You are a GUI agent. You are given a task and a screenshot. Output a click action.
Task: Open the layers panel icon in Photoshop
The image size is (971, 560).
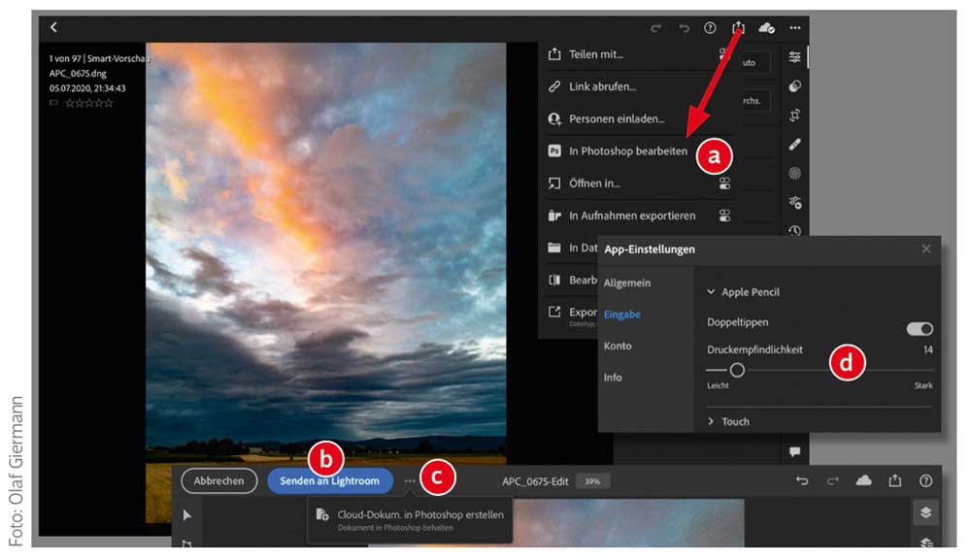[x=925, y=512]
